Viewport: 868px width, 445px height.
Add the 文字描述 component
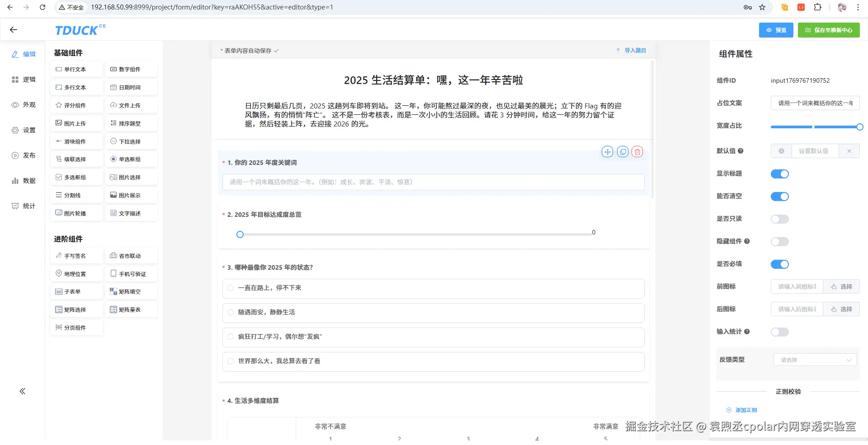pos(132,214)
